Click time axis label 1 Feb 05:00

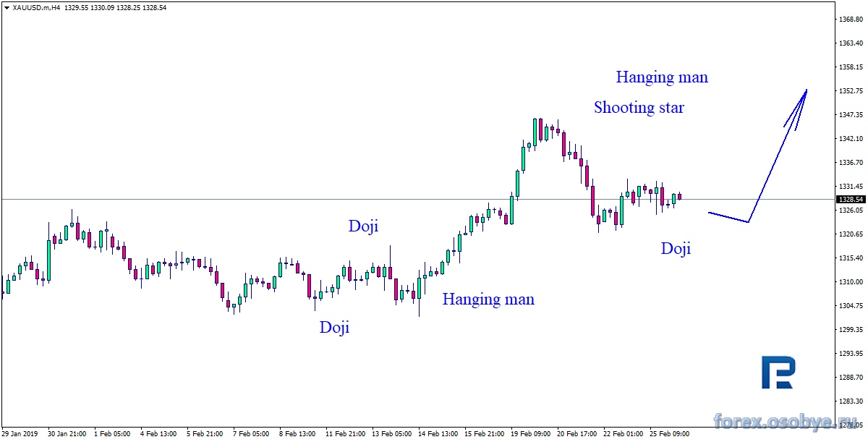click(113, 434)
